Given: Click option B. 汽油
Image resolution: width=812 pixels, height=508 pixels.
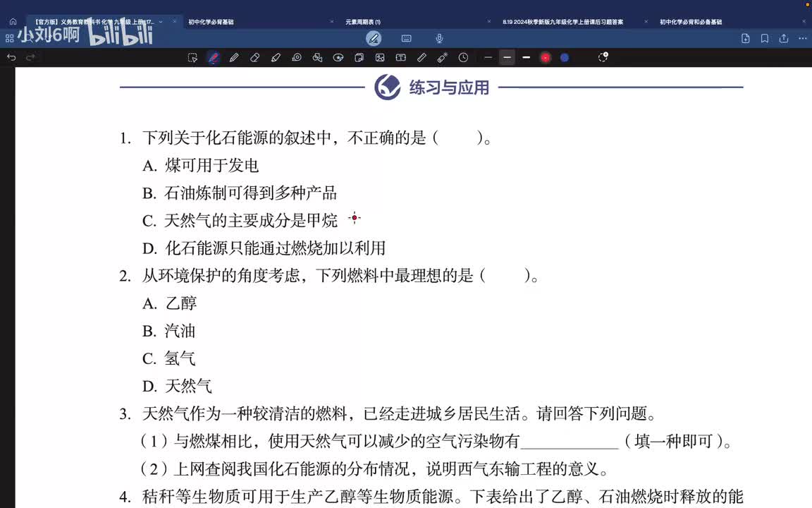Looking at the screenshot, I should click(169, 331).
